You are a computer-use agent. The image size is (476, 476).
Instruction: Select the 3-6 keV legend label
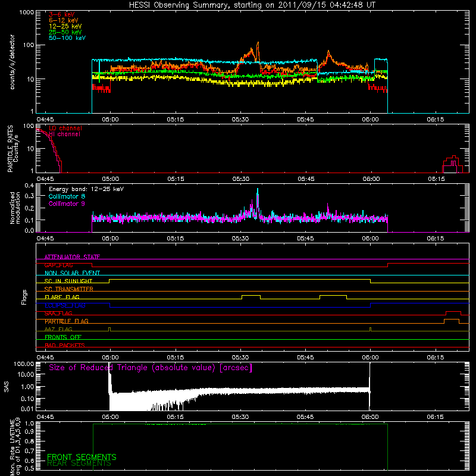pos(62,14)
